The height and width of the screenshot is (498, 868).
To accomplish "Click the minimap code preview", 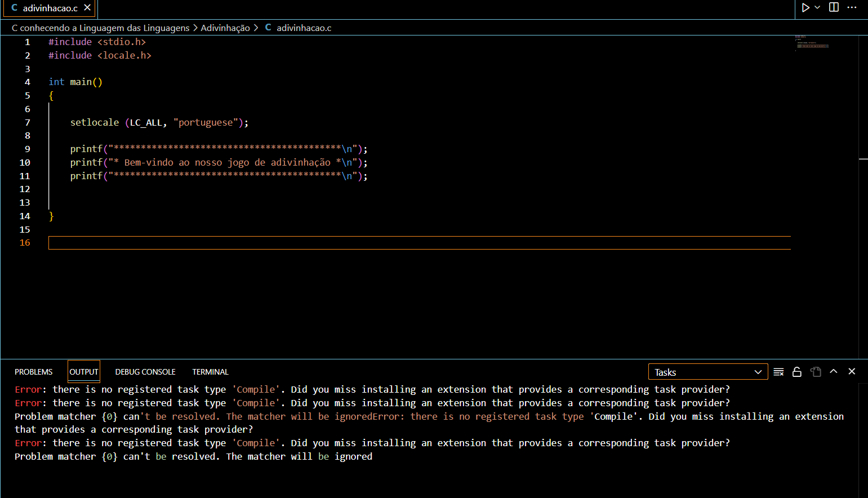I will pyautogui.click(x=812, y=43).
